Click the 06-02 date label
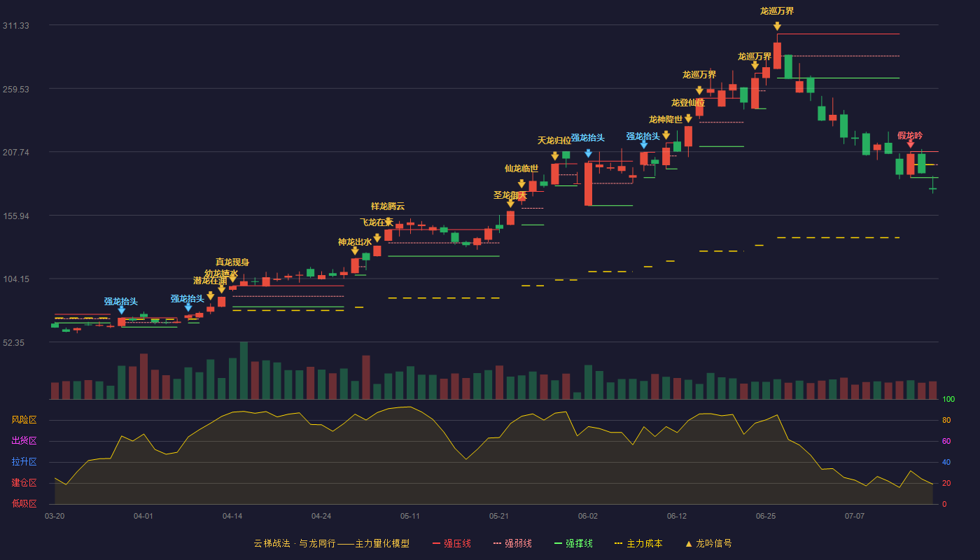The height and width of the screenshot is (560, 980). [588, 516]
